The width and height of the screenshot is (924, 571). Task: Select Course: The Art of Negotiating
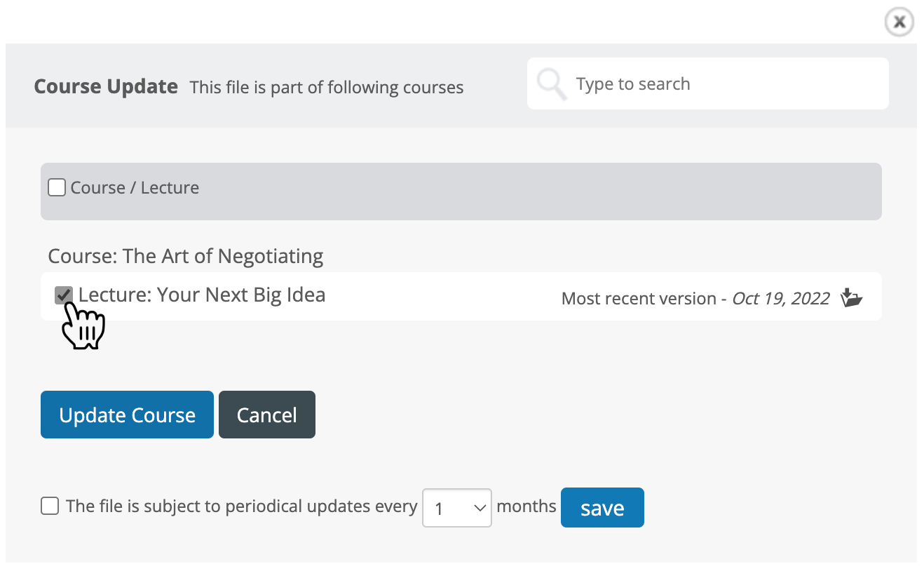(x=186, y=256)
